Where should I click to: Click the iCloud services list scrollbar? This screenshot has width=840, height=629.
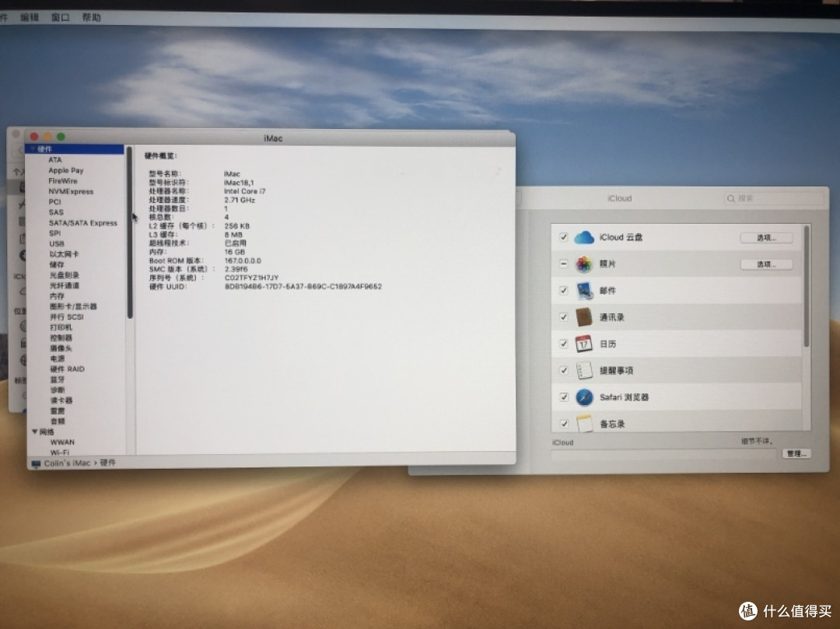tap(807, 286)
